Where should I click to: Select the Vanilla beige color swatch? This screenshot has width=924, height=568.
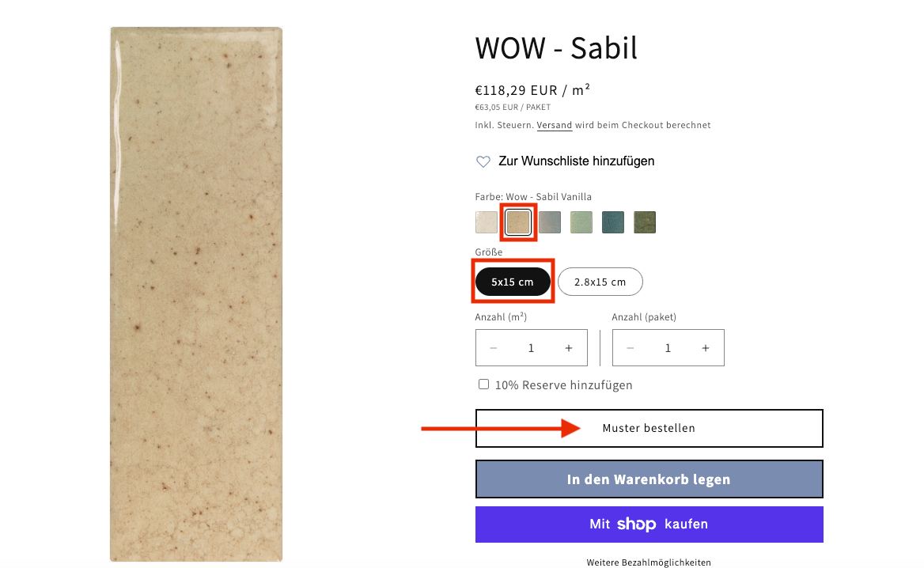(x=518, y=222)
